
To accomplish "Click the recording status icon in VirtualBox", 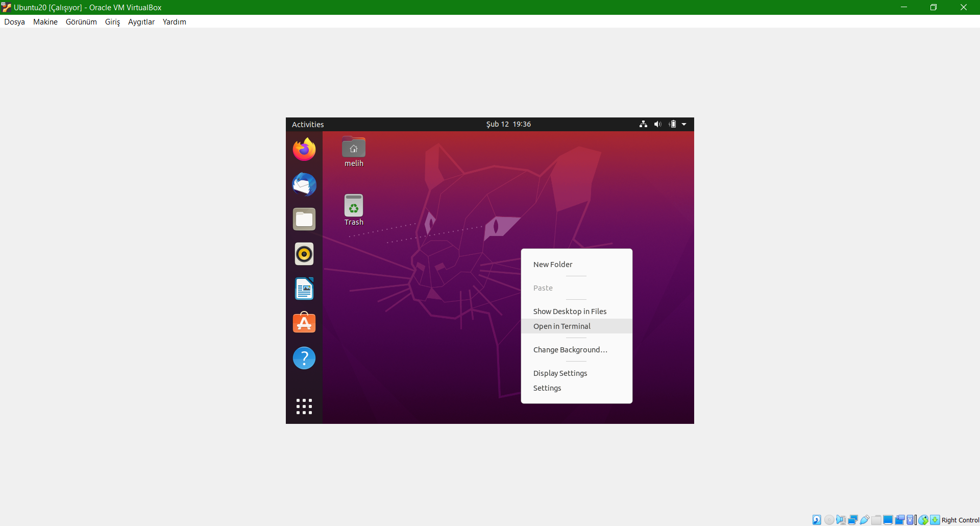I will coord(900,520).
